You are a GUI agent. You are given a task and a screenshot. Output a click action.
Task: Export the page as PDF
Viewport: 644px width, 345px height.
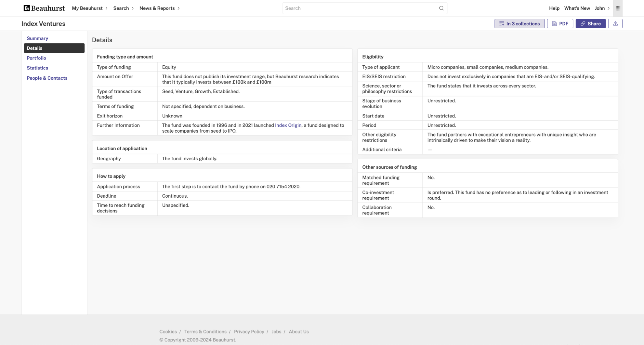point(560,23)
